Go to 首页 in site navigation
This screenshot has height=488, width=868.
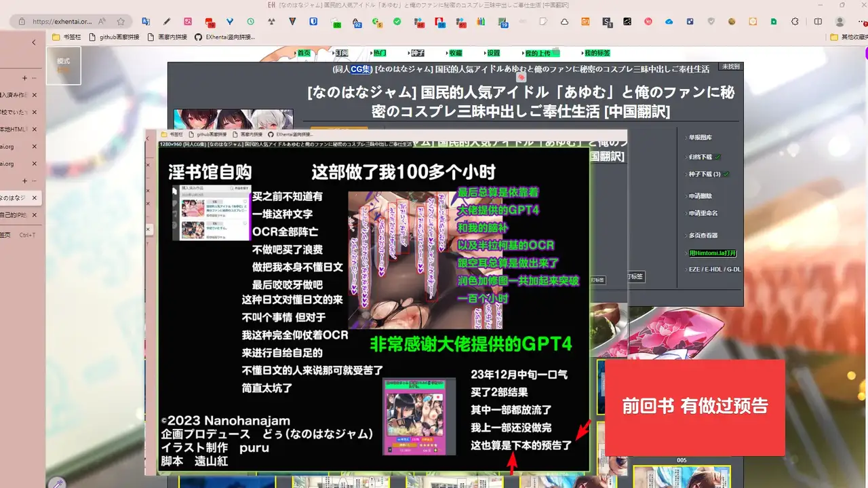[x=303, y=53]
